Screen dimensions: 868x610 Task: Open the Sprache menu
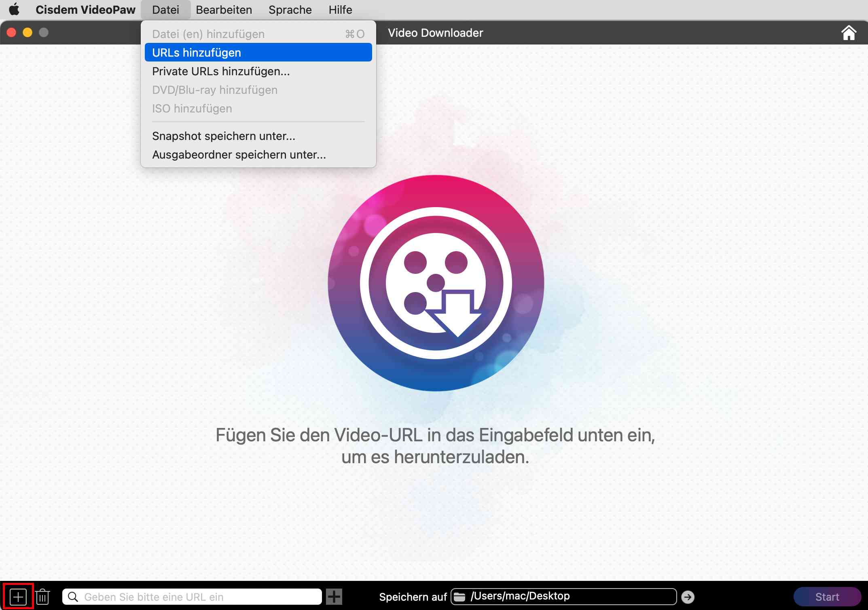coord(290,9)
